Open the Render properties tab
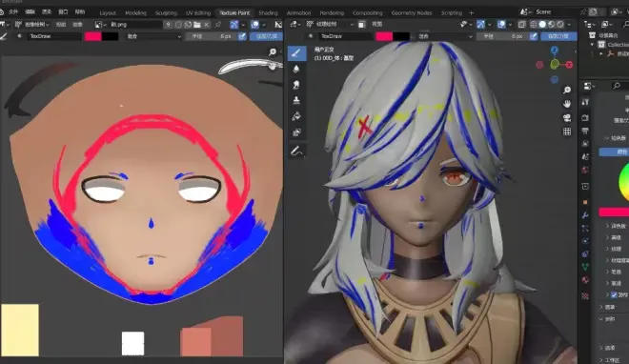This screenshot has height=364, width=629. point(585,117)
